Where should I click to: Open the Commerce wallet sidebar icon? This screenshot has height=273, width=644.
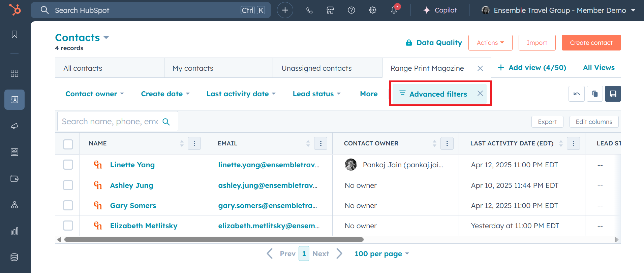tap(14, 178)
